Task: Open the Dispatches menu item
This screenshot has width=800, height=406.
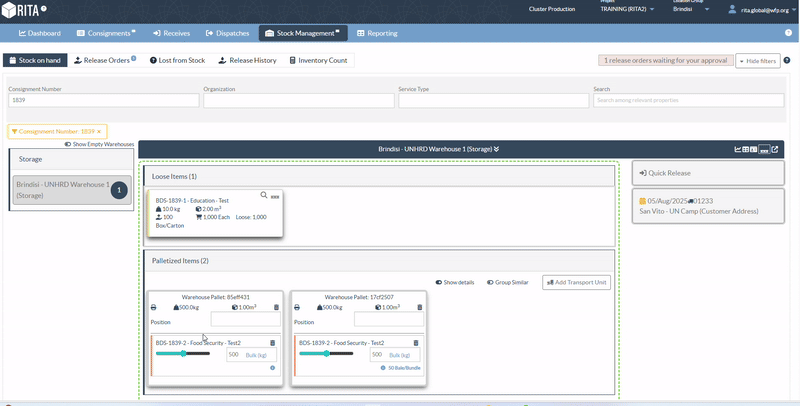Action: 228,33
